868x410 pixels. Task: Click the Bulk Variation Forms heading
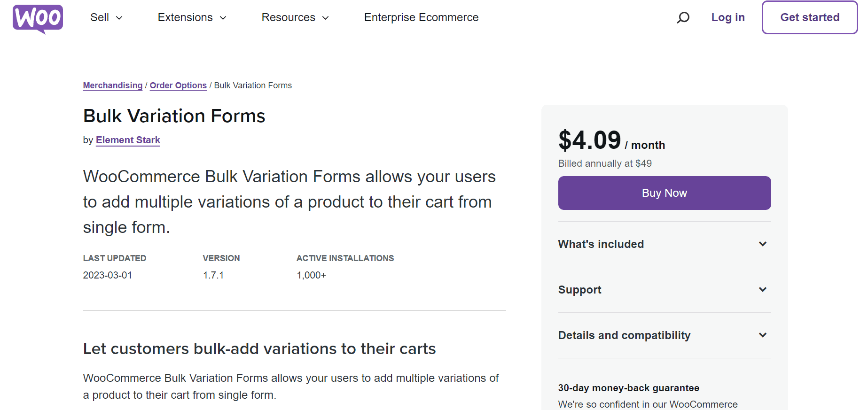tap(174, 116)
